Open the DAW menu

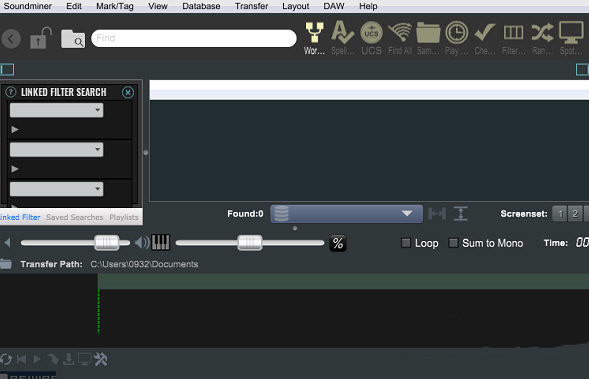click(334, 6)
